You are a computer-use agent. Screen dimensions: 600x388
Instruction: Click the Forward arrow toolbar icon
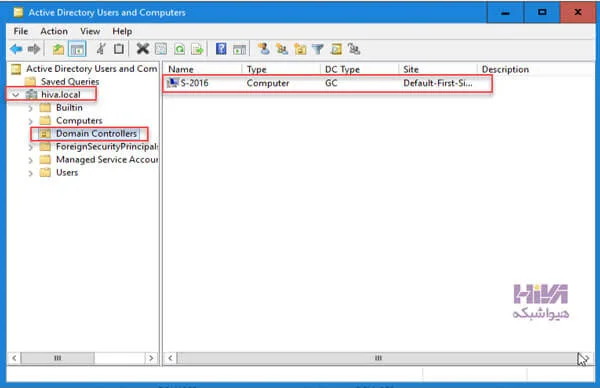[34, 49]
